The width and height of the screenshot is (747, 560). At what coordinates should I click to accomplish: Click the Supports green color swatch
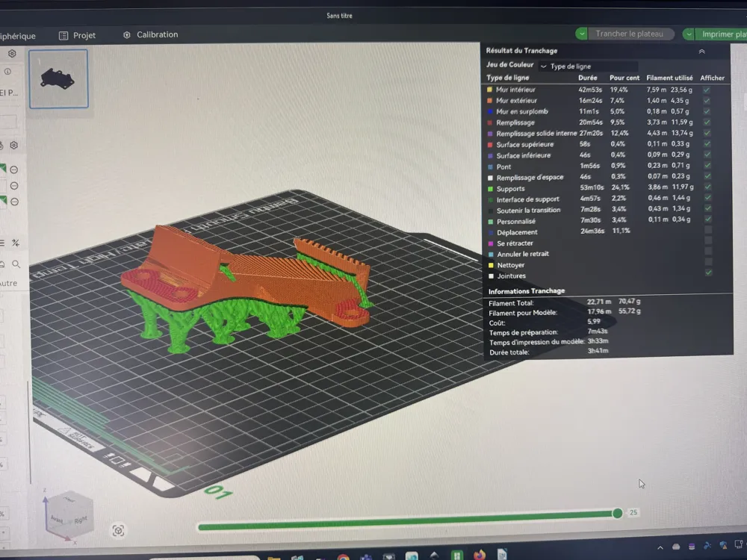coord(490,189)
